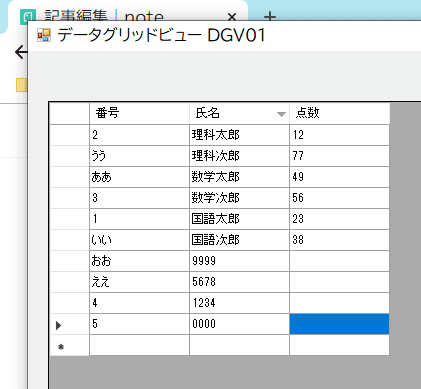The height and width of the screenshot is (389, 421).
Task: Click the current-row arrow indicator
Action: click(59, 325)
